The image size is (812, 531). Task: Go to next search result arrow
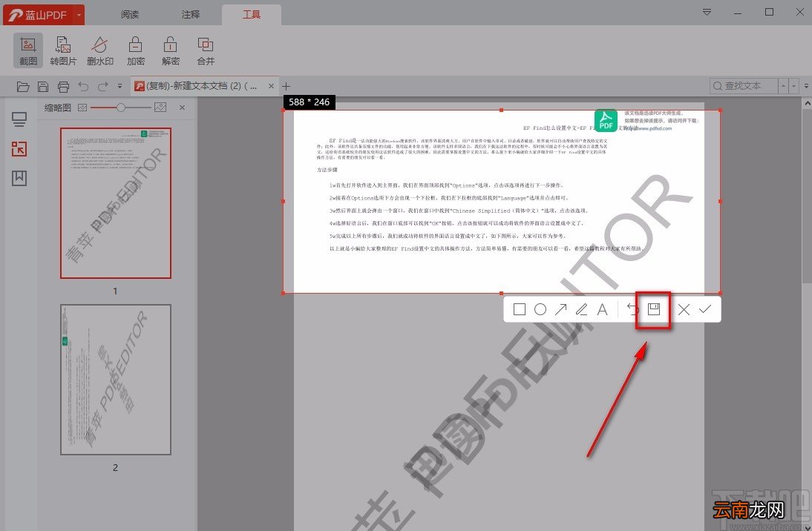(x=793, y=86)
